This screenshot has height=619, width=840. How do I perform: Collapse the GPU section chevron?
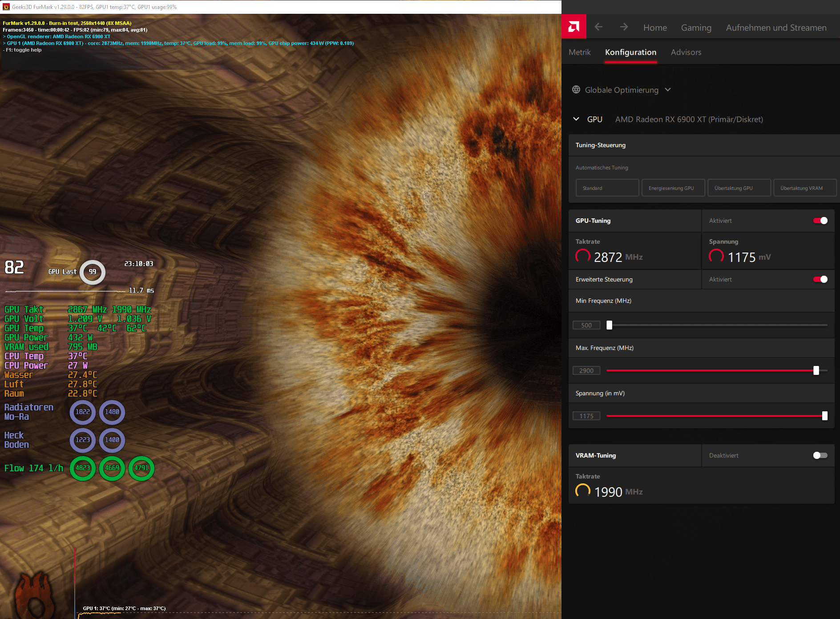click(576, 119)
